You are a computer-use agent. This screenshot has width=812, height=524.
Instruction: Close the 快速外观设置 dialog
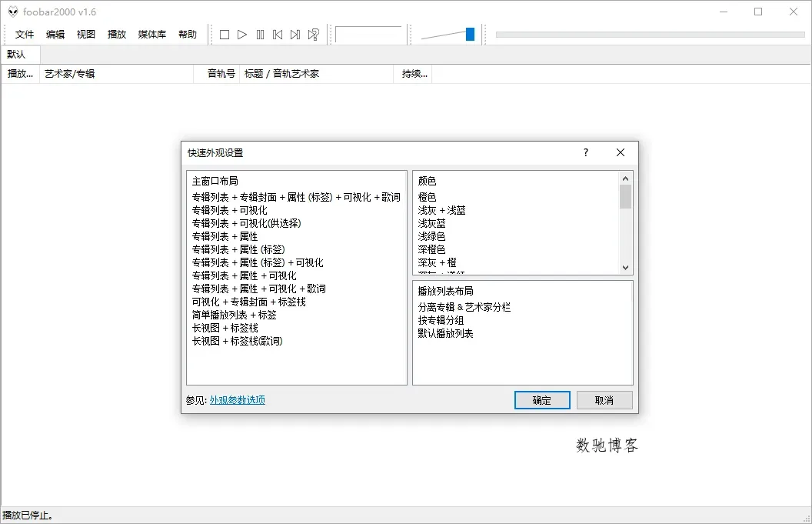(x=621, y=152)
